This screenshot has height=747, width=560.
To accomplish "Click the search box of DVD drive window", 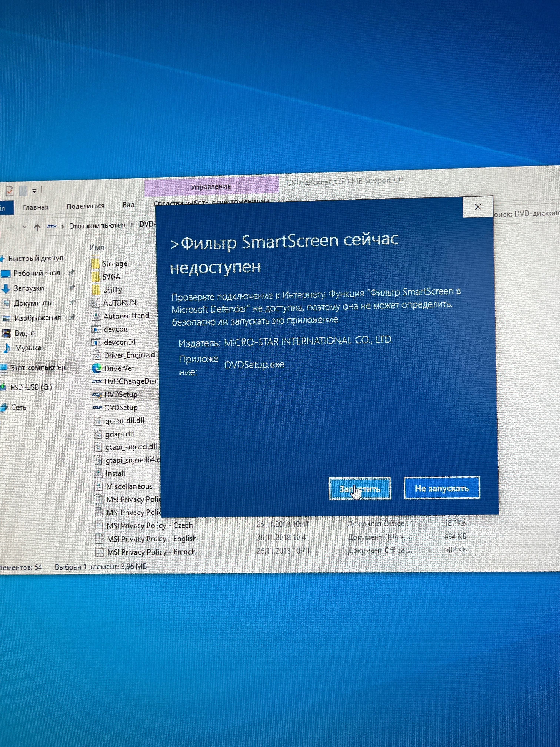I will pyautogui.click(x=527, y=213).
